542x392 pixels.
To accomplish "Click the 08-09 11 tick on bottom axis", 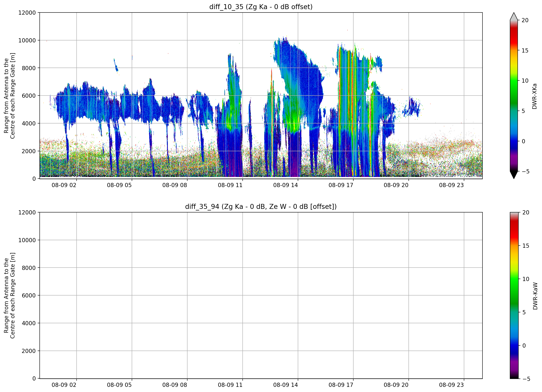I will tap(230, 385).
